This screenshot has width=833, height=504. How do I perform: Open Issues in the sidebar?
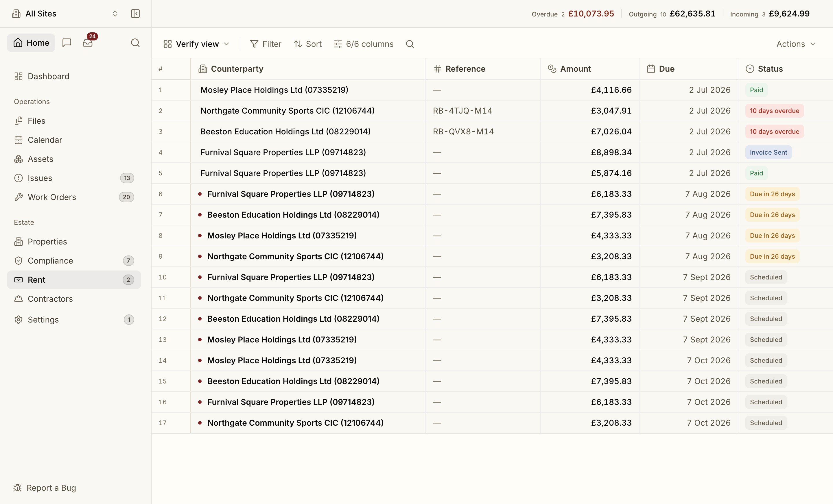(x=74, y=178)
